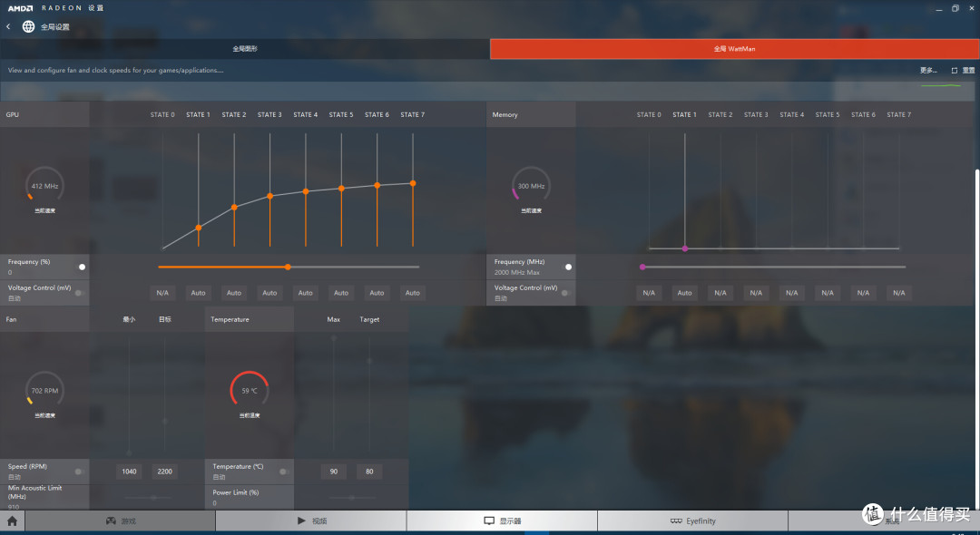Click the Power Limit slider

coord(352,498)
